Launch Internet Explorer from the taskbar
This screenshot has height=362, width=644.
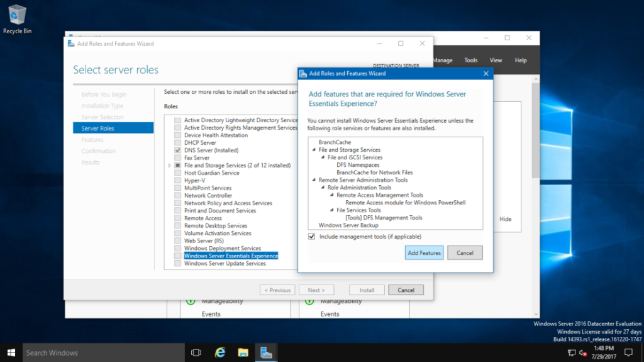pyautogui.click(x=219, y=353)
